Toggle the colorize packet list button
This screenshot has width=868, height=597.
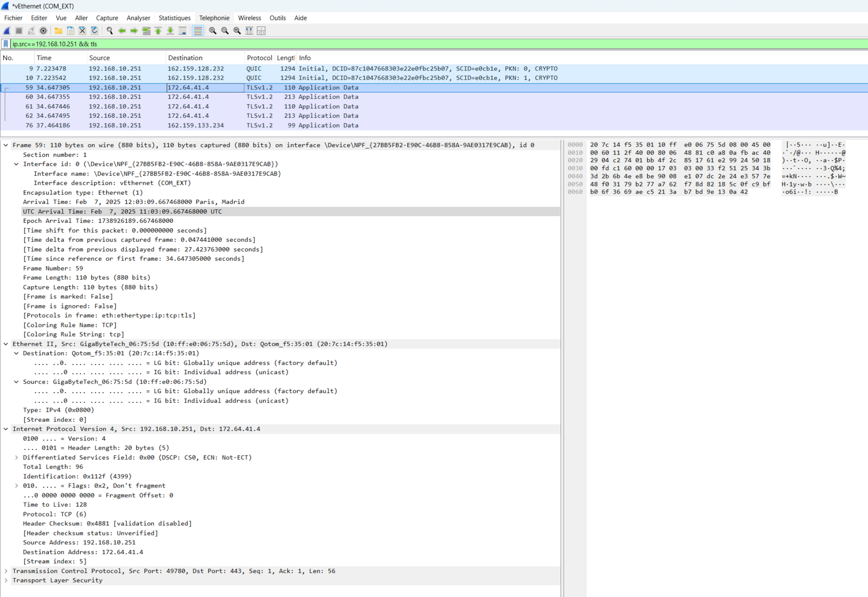coord(198,31)
